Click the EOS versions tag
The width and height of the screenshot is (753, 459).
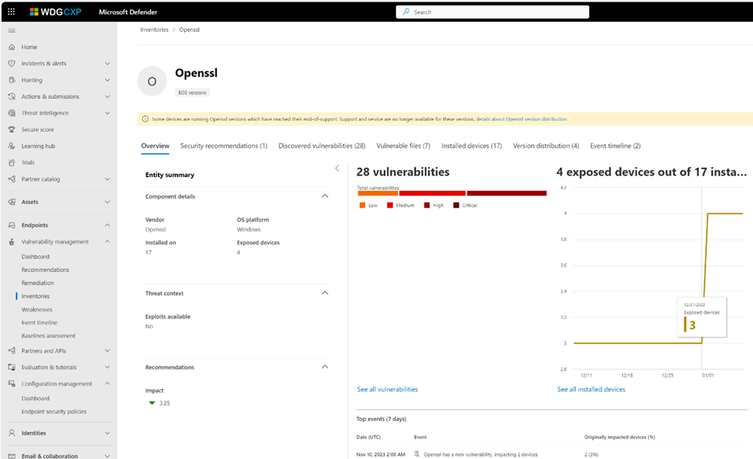(x=192, y=93)
